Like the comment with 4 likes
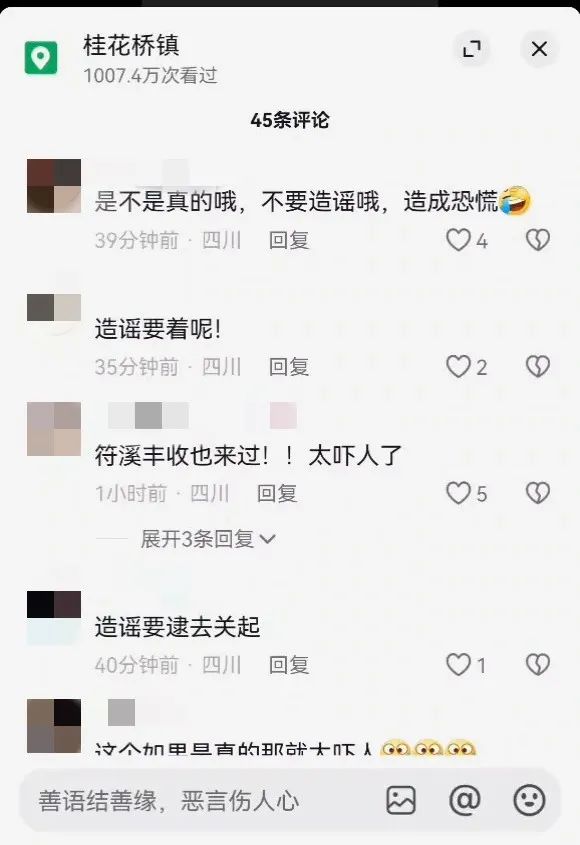The height and width of the screenshot is (845, 580). click(459, 240)
